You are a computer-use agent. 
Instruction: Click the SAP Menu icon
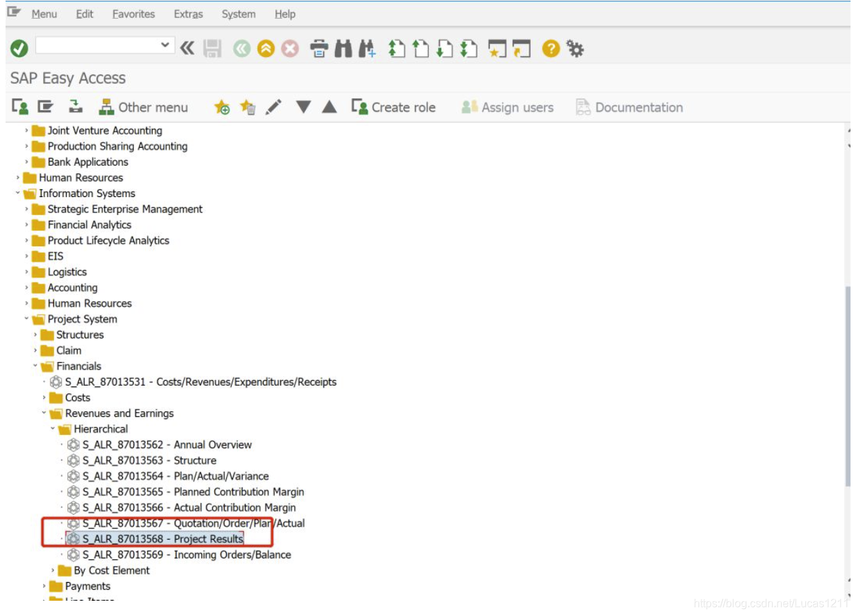[46, 107]
